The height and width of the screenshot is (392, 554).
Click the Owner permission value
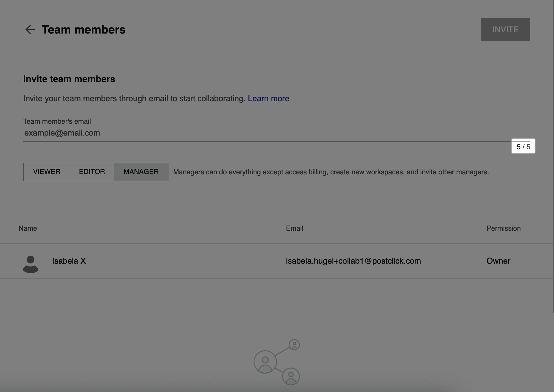coord(498,261)
